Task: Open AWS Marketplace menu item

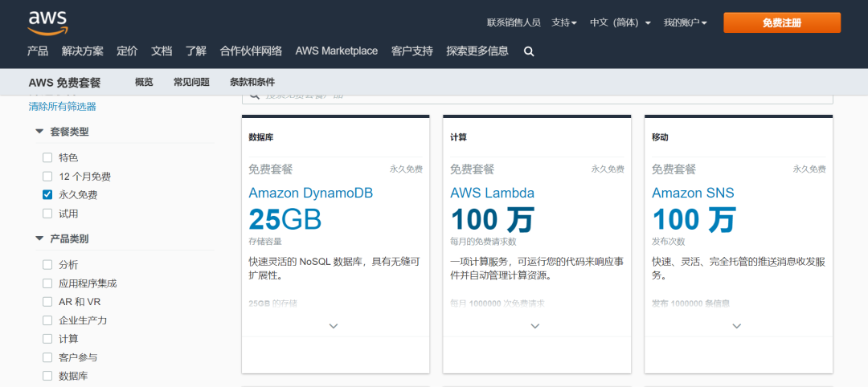Action: click(x=337, y=51)
